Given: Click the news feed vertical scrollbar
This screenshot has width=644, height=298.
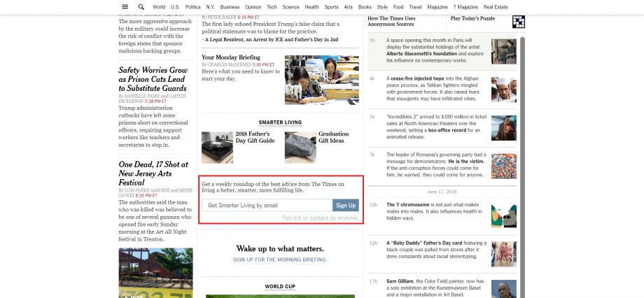Looking at the screenshot, I should point(522,167).
